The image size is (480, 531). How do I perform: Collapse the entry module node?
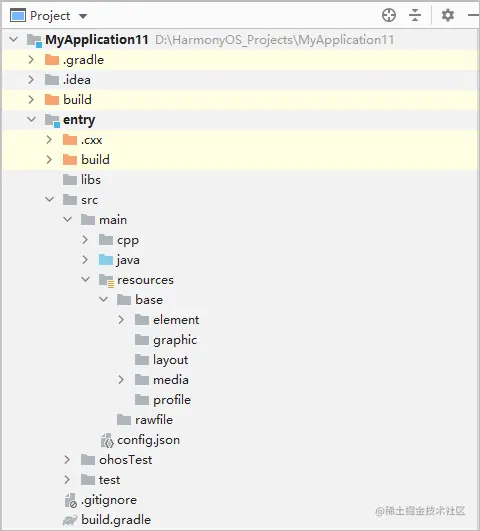point(31,120)
